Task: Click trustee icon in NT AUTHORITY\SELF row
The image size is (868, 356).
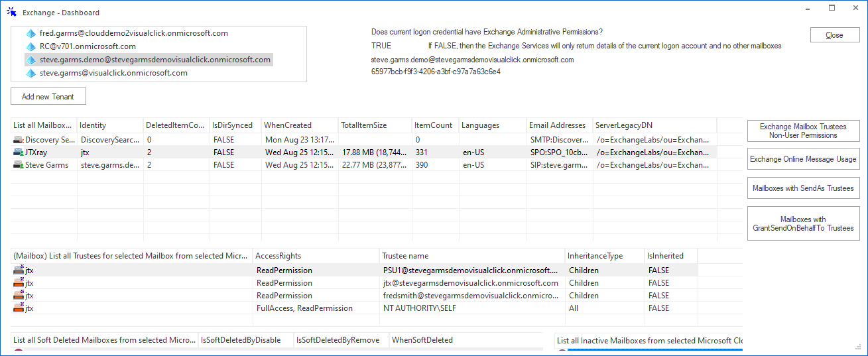Action: tap(19, 308)
